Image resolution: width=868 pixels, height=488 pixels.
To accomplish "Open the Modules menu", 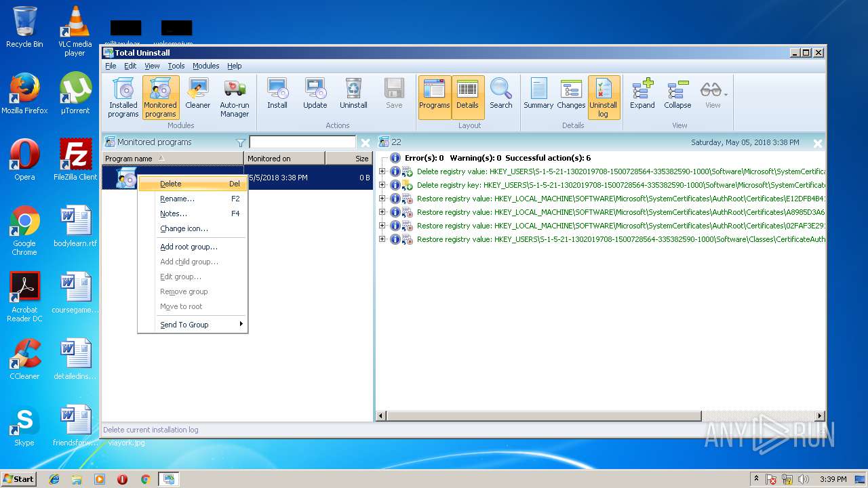I will tap(205, 66).
